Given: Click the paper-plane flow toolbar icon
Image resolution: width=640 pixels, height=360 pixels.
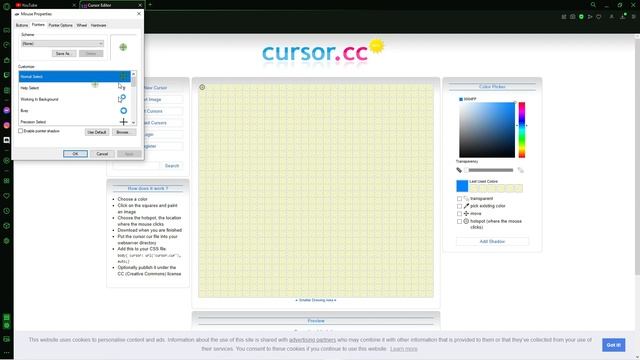Looking at the screenshot, I should (x=590, y=17).
